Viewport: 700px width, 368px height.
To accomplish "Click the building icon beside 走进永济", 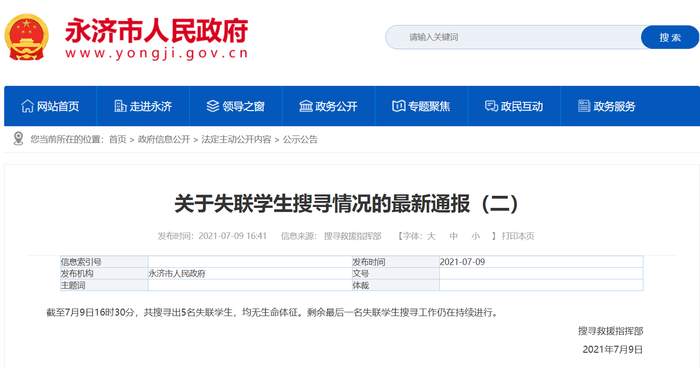I will 120,106.
